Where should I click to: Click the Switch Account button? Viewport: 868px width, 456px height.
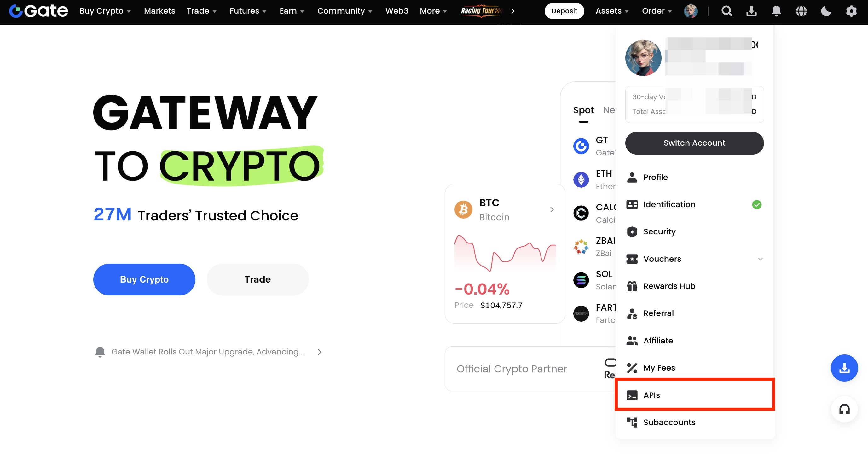[x=694, y=143]
